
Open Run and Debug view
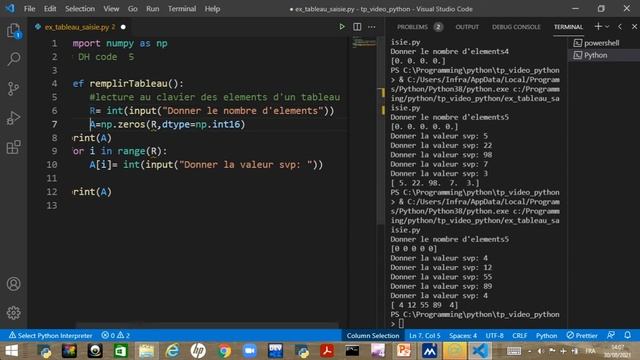point(13,118)
